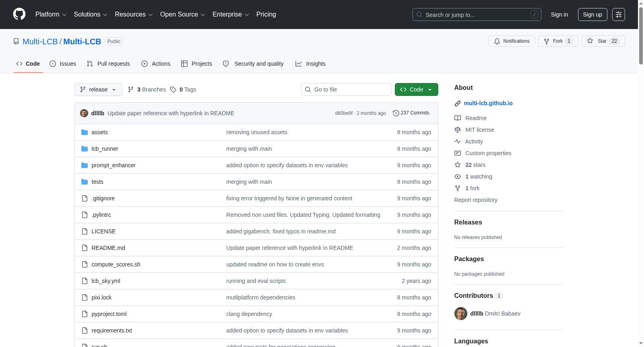Open the Dmitri Babaev contributor avatar
The width and height of the screenshot is (644, 347).
[461, 314]
